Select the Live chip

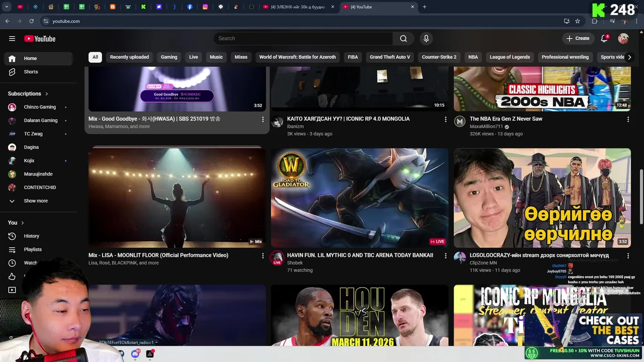(x=194, y=57)
